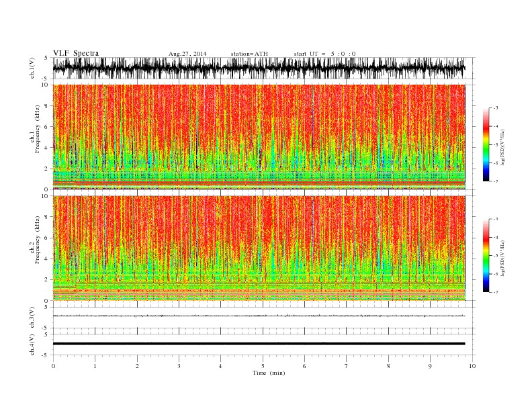Click the "ch.1 Frequency (kHz)" axis label
Screen dimensions: 532x411
[x=35, y=129]
